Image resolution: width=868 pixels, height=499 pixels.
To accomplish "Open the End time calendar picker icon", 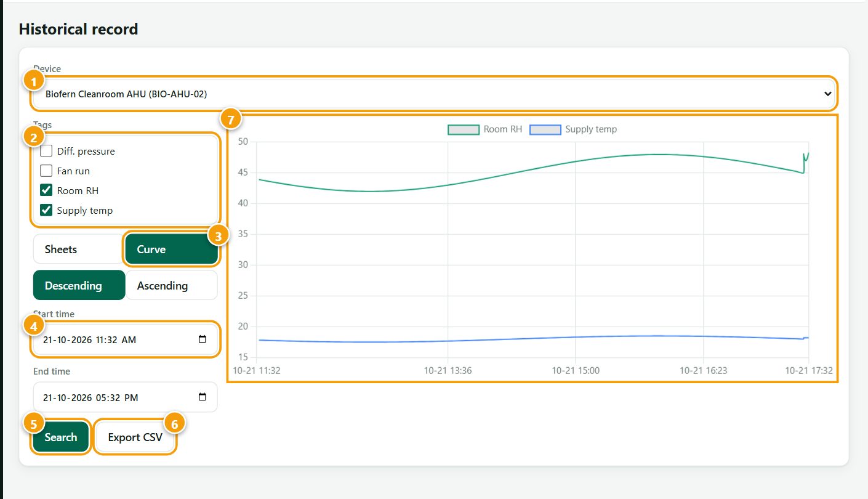I will pos(203,397).
